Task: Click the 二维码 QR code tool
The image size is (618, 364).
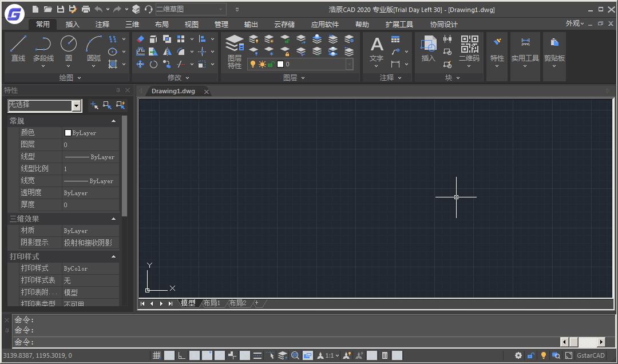Action: pos(469,49)
